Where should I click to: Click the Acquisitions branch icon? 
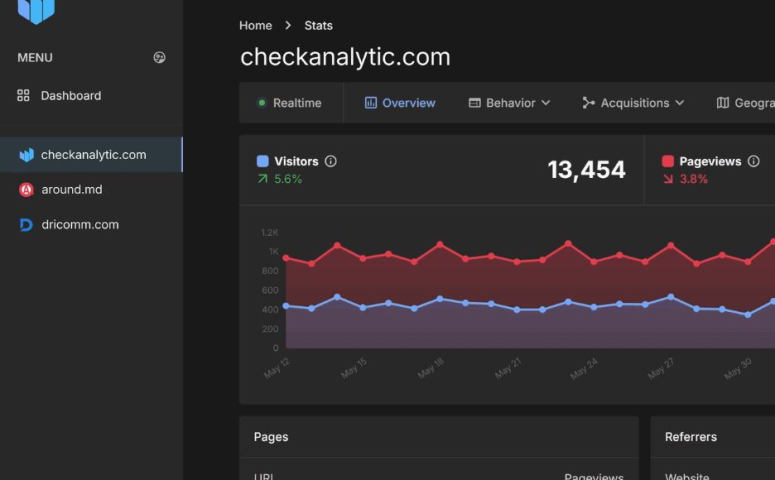tap(588, 103)
